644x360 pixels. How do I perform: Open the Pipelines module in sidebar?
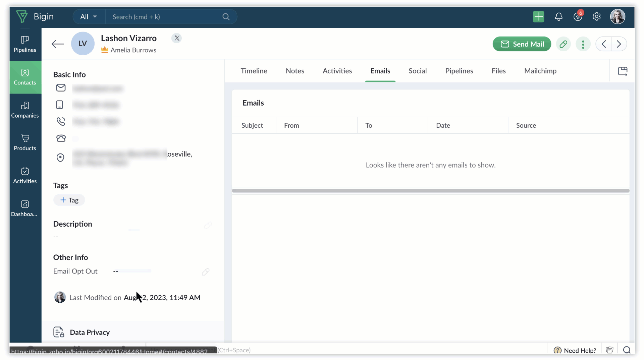pyautogui.click(x=25, y=44)
